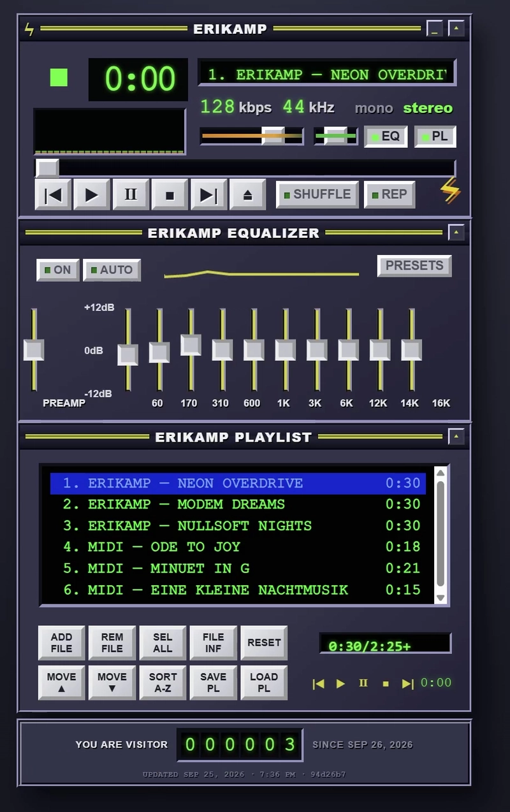Screen dimensions: 510x812
Task: Click the MOVE down button
Action: [x=112, y=683]
